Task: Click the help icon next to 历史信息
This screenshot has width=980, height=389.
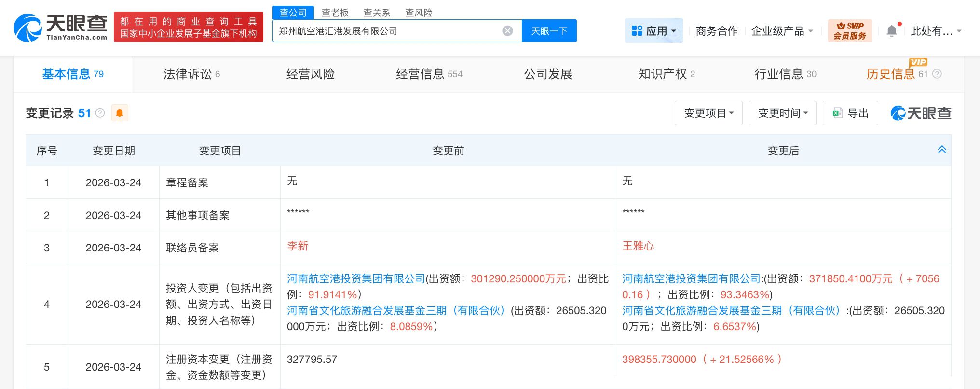Action: pyautogui.click(x=937, y=74)
